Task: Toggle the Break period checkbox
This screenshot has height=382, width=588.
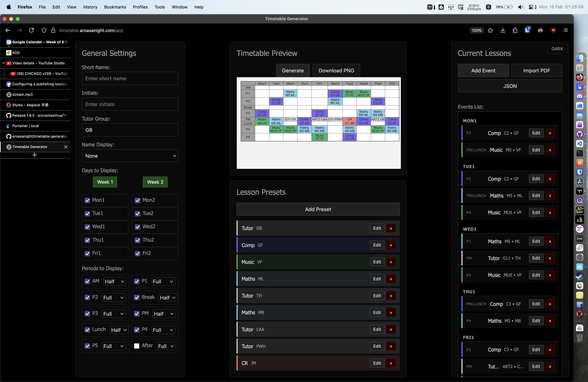Action: tap(137, 298)
